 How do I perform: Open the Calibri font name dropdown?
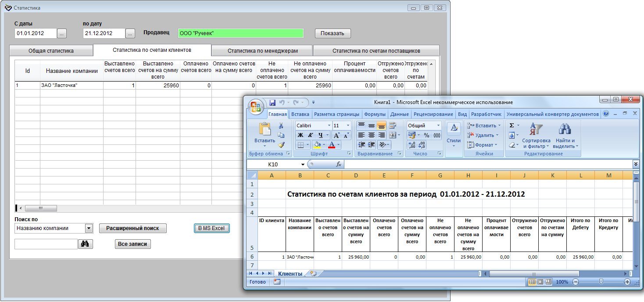coord(329,126)
